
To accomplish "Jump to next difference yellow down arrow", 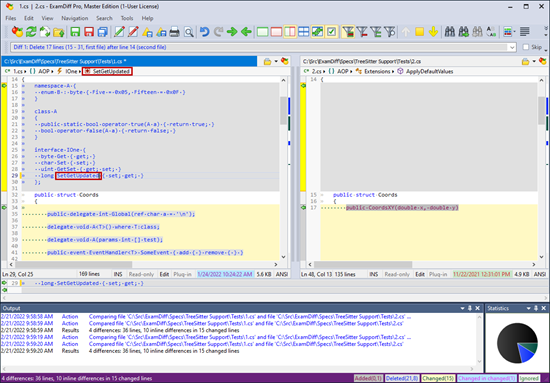I will pos(433,32).
